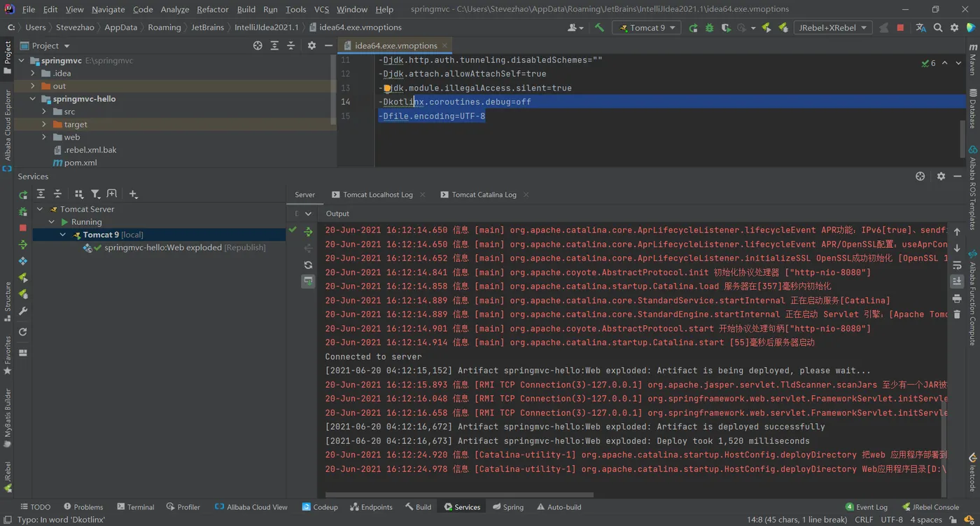The image size is (980, 526).
Task: Open Event Log from status bar
Action: tap(867, 507)
